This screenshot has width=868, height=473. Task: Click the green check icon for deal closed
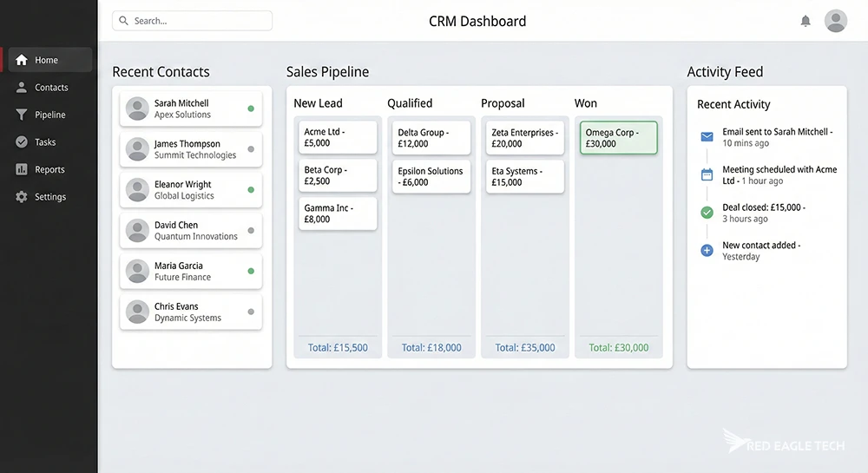point(707,213)
